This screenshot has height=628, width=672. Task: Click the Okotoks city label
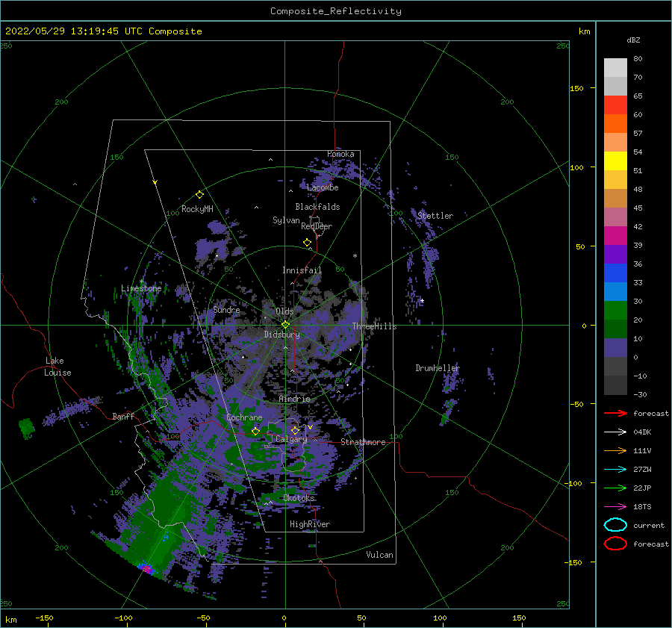tap(299, 497)
